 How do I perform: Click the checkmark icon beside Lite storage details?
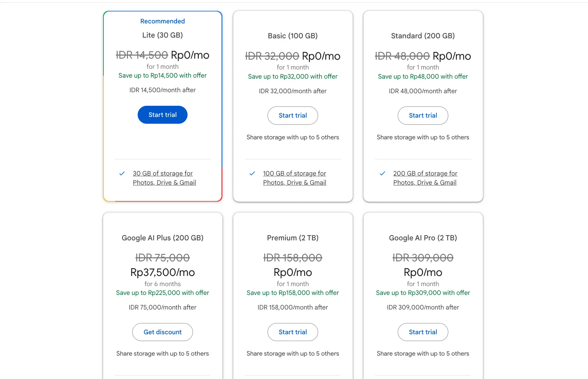click(121, 173)
